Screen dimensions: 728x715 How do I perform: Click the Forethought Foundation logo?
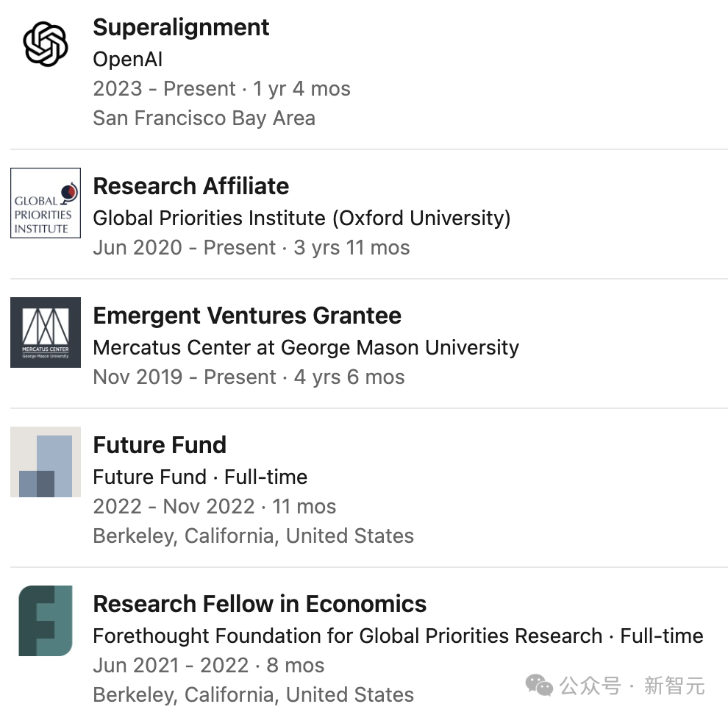pos(46,621)
